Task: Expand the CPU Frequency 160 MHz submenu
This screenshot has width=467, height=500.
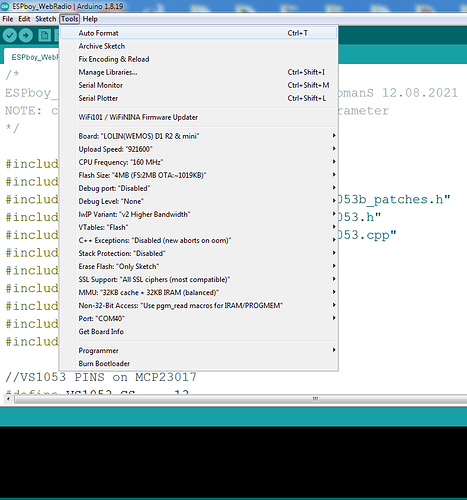Action: [199, 162]
